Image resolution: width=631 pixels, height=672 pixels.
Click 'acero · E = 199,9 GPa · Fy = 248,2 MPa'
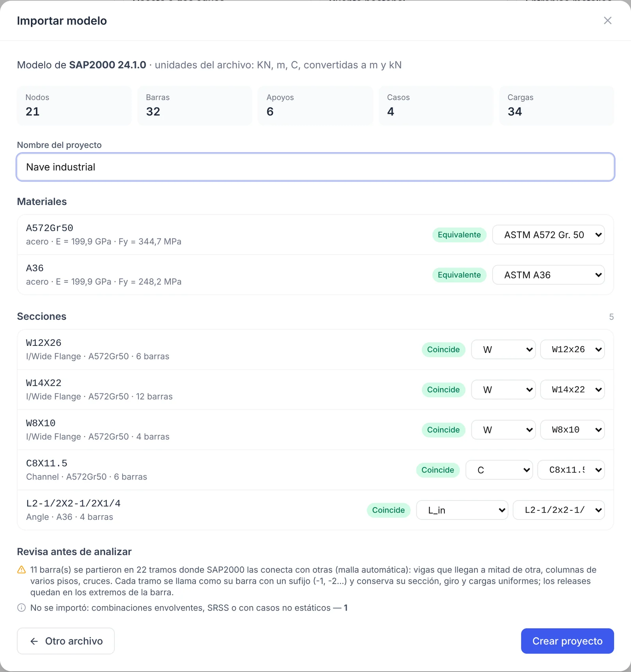point(104,282)
